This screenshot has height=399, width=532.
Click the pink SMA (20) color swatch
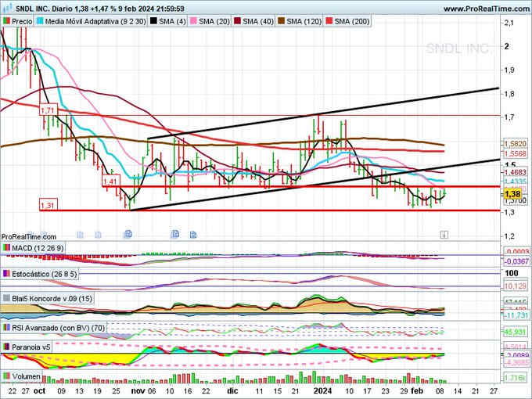(x=194, y=21)
